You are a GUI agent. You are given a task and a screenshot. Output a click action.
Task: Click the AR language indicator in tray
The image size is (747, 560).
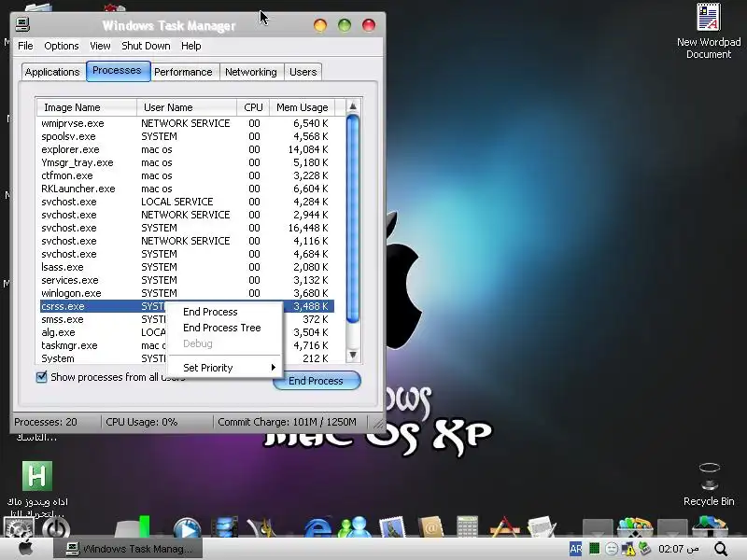(x=575, y=549)
